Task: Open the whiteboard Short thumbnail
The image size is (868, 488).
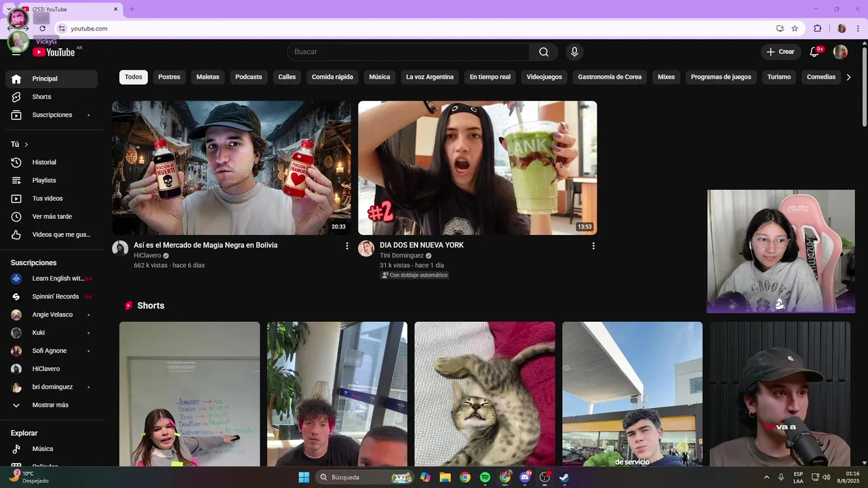Action: point(189,394)
